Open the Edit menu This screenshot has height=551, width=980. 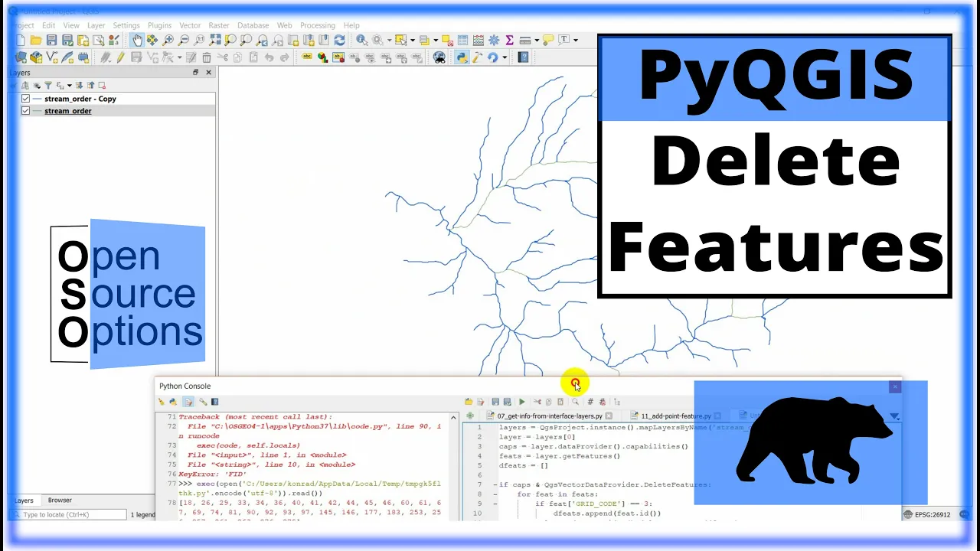(x=48, y=25)
